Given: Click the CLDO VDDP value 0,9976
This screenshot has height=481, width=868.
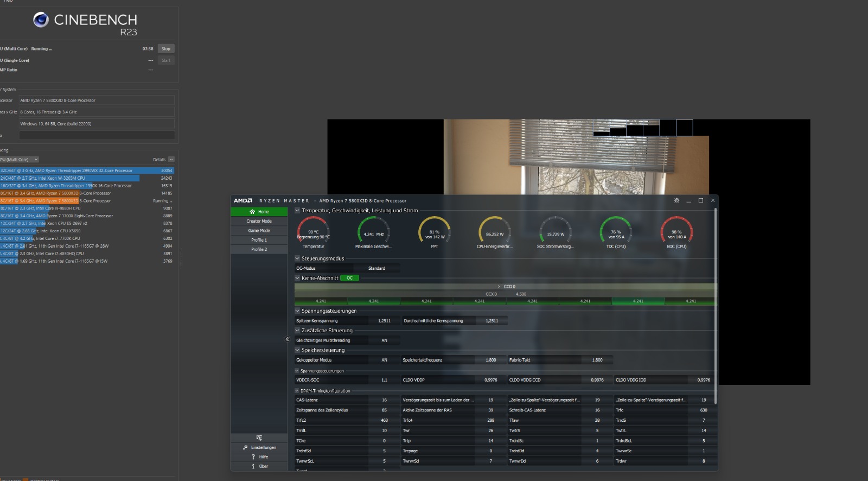Looking at the screenshot, I should click(490, 380).
